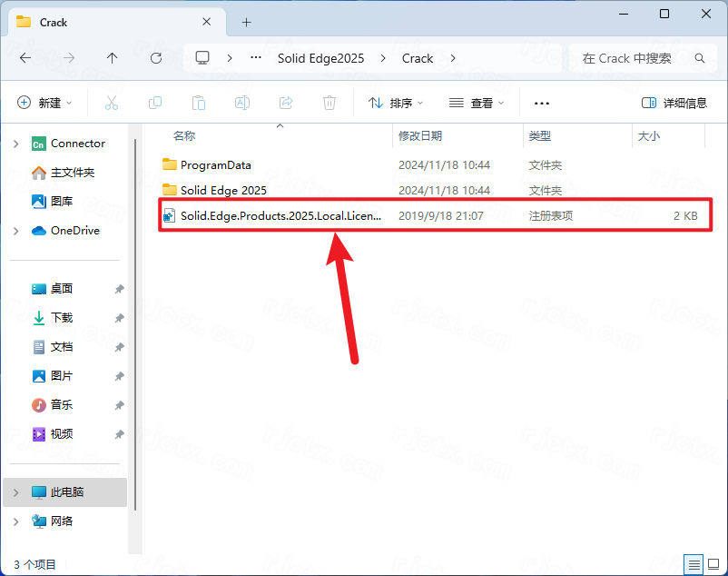This screenshot has width=728, height=576.
Task: Select Solid Edge2025 in breadcrumb path
Action: 320,58
